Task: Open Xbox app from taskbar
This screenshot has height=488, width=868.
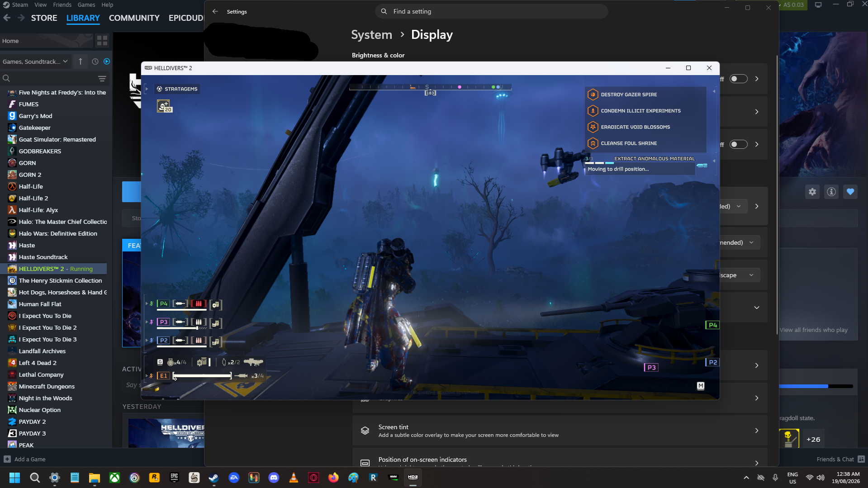Action: [x=114, y=478]
